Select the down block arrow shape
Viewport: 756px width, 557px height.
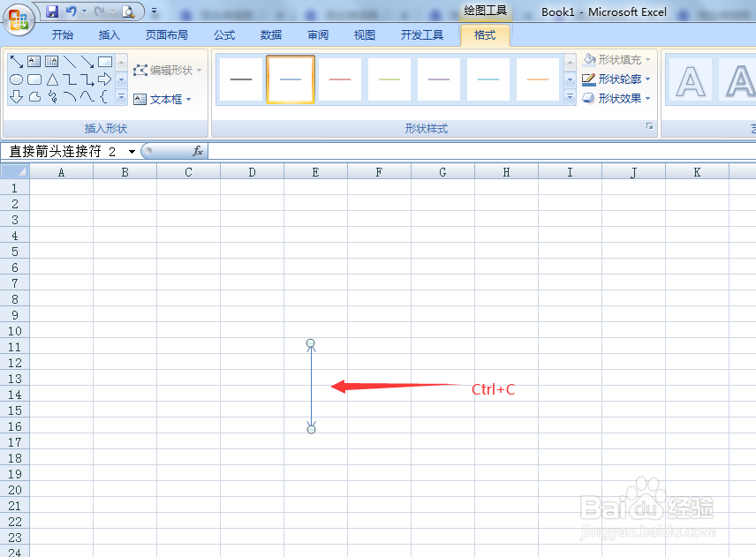tap(17, 97)
